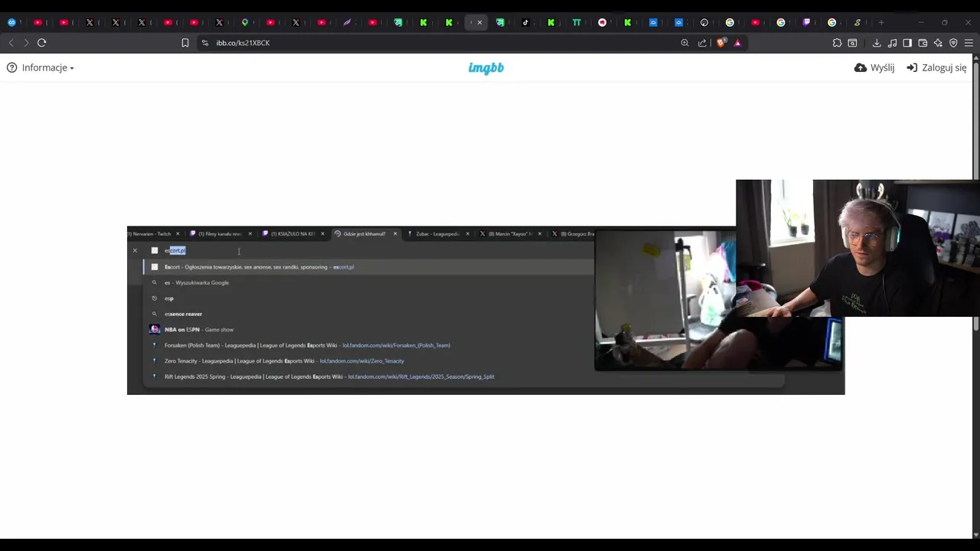Click the scrollbar down arrow at bottom
Image resolution: width=980 pixels, height=551 pixels.
(975, 534)
